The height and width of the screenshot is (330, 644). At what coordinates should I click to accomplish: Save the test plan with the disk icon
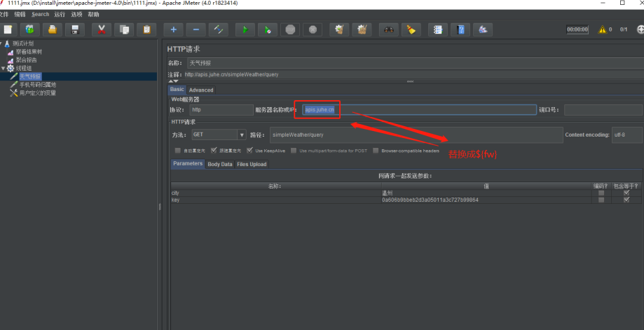75,29
